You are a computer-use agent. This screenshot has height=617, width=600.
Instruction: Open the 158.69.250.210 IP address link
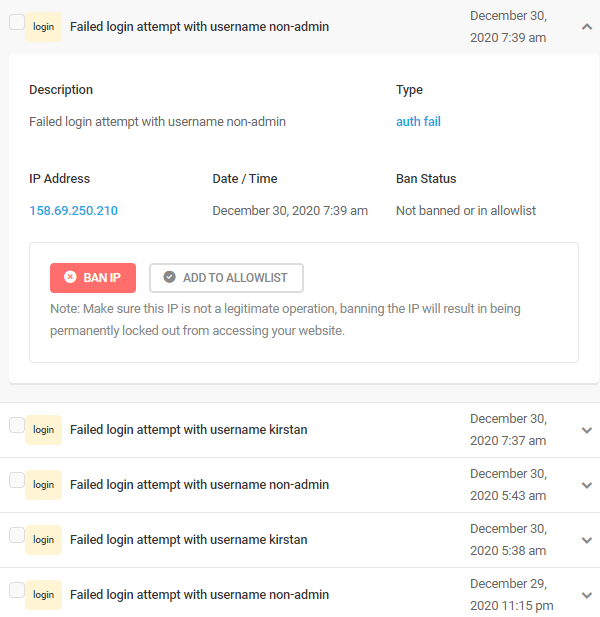tap(74, 211)
